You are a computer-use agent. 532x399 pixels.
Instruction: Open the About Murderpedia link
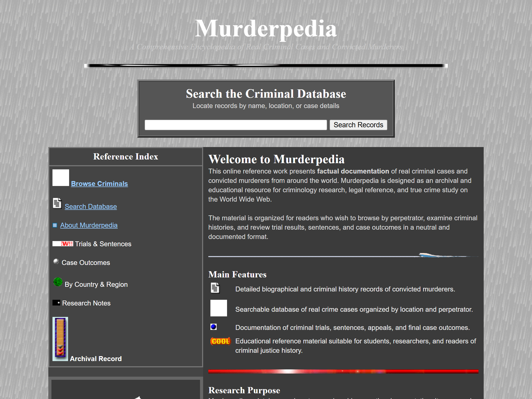89,225
